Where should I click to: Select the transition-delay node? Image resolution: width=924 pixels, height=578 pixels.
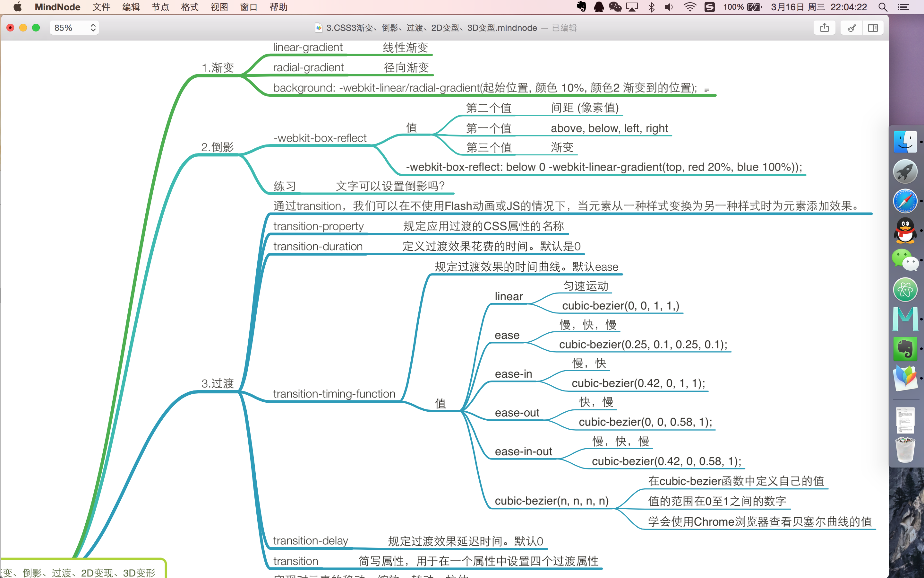[311, 540]
